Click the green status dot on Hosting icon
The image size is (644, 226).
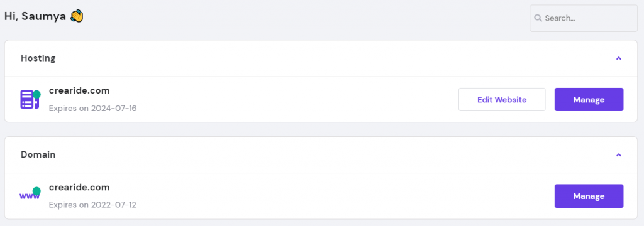pos(36,94)
